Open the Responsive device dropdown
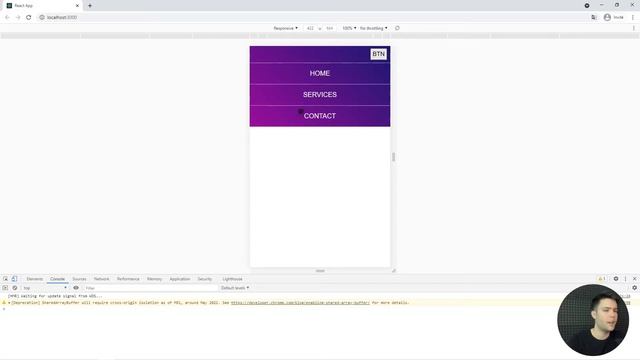This screenshot has height=360, width=640. (x=285, y=28)
